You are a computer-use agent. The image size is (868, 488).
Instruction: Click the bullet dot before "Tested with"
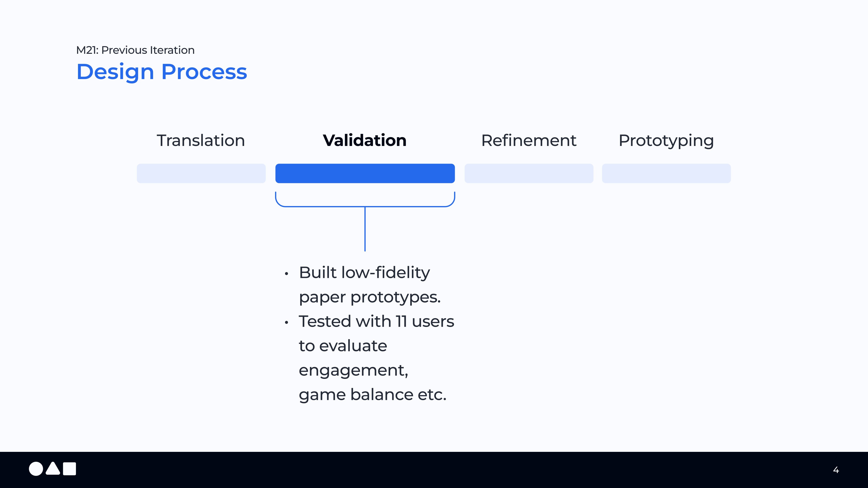(286, 322)
